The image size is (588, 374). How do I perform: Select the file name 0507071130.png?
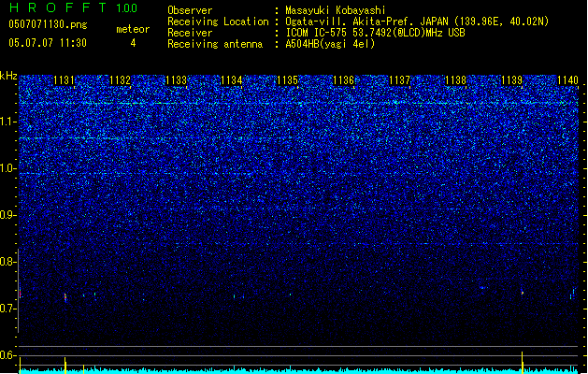(48, 25)
